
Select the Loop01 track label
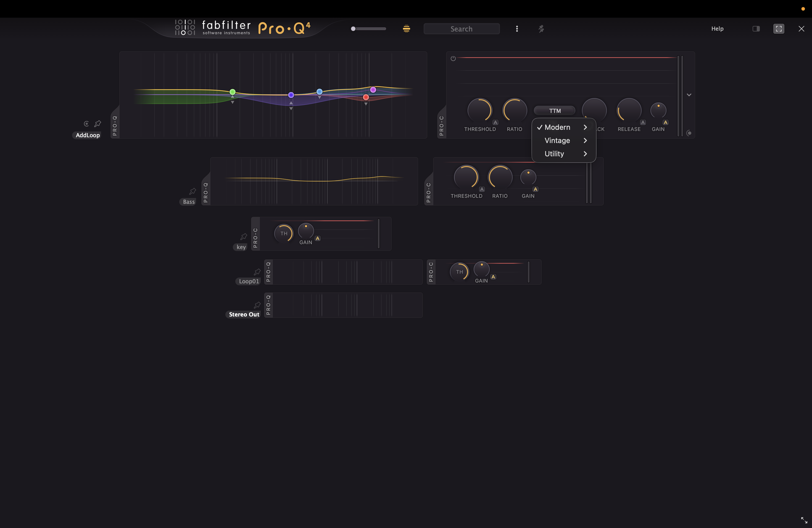point(249,281)
